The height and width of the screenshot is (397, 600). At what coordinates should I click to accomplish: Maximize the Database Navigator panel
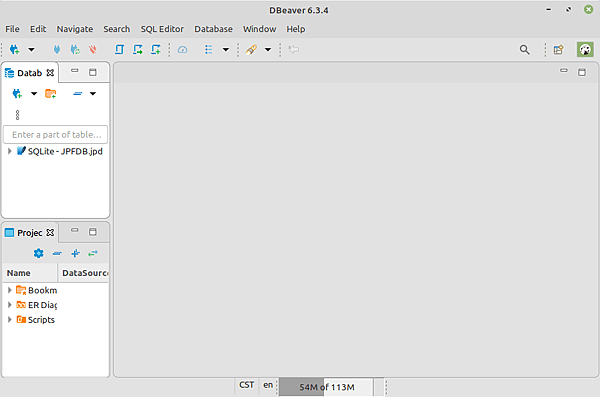point(93,72)
